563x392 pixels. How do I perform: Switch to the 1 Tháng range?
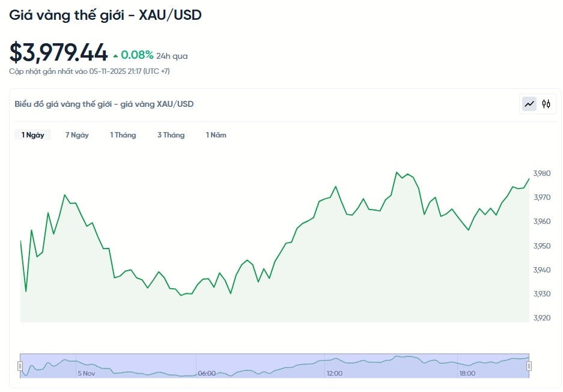coord(123,135)
